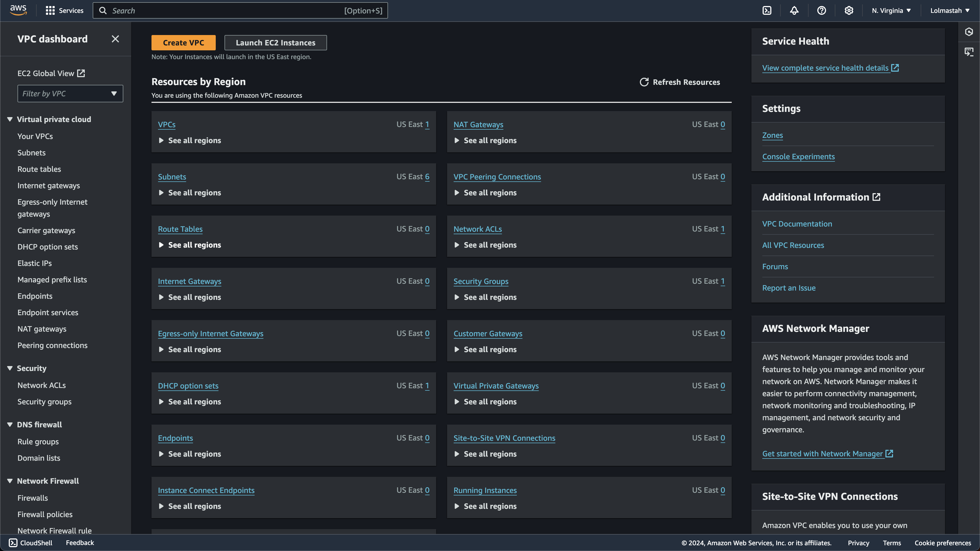Open Internet gateways in the sidebar

point(49,185)
